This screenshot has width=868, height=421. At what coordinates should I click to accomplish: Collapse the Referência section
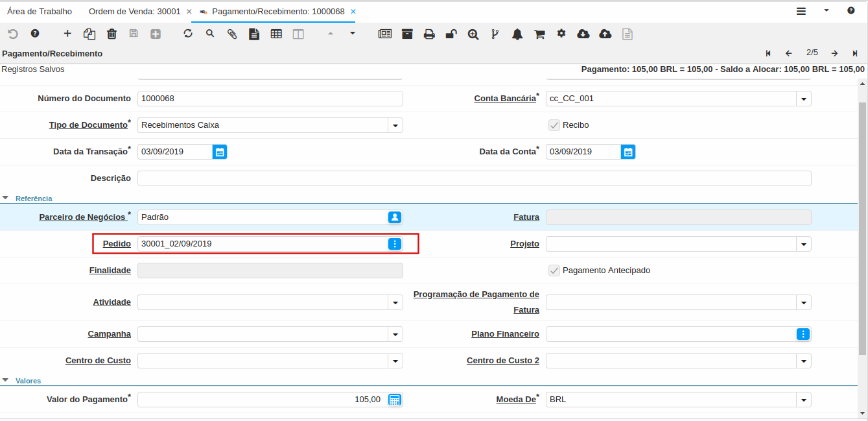(x=6, y=198)
